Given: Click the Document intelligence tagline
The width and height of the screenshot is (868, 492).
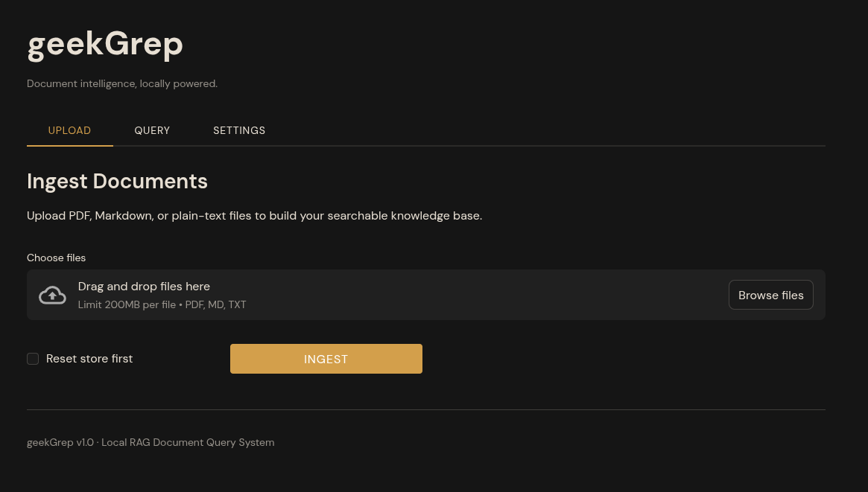Looking at the screenshot, I should pos(121,83).
